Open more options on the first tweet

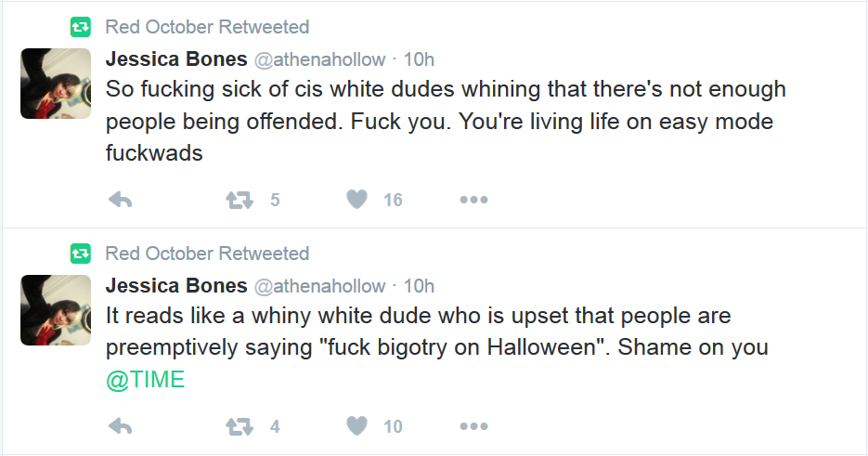(x=473, y=200)
